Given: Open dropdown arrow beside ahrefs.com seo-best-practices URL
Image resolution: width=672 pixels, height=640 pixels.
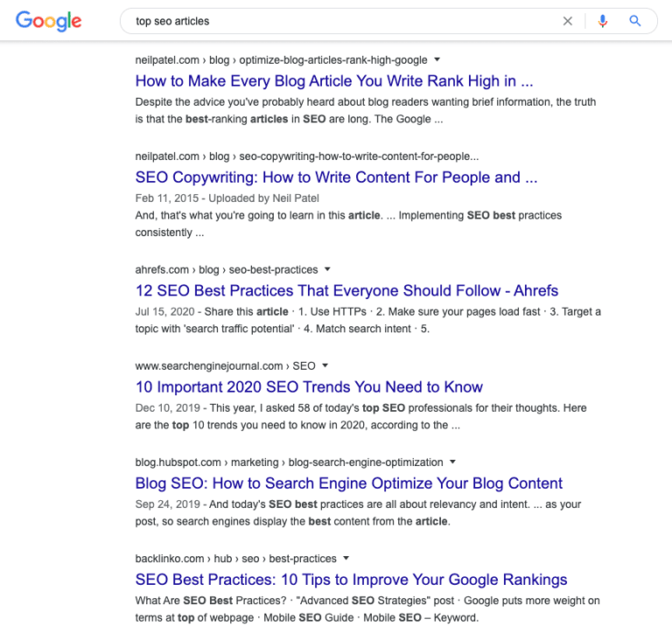Looking at the screenshot, I should (x=327, y=269).
